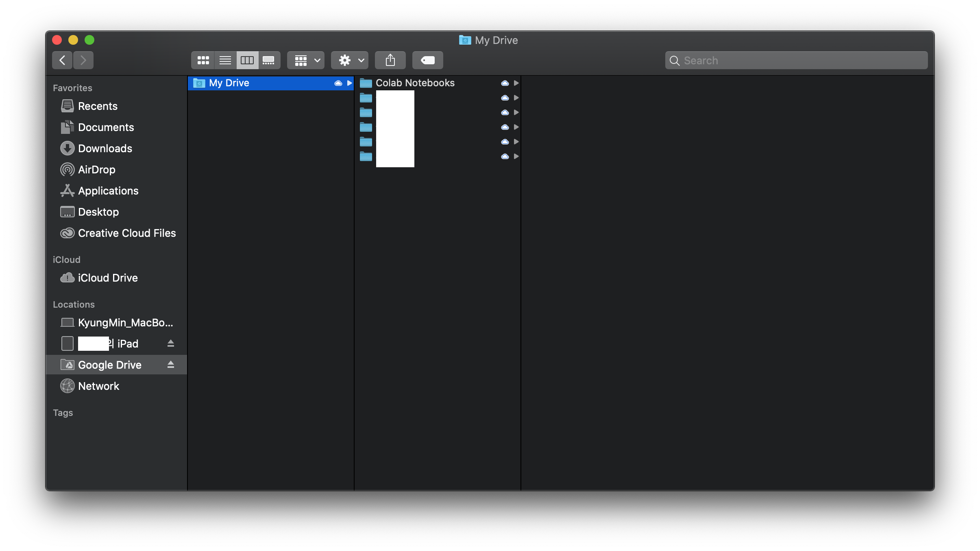Open the Network location
This screenshot has width=980, height=551.
[98, 386]
